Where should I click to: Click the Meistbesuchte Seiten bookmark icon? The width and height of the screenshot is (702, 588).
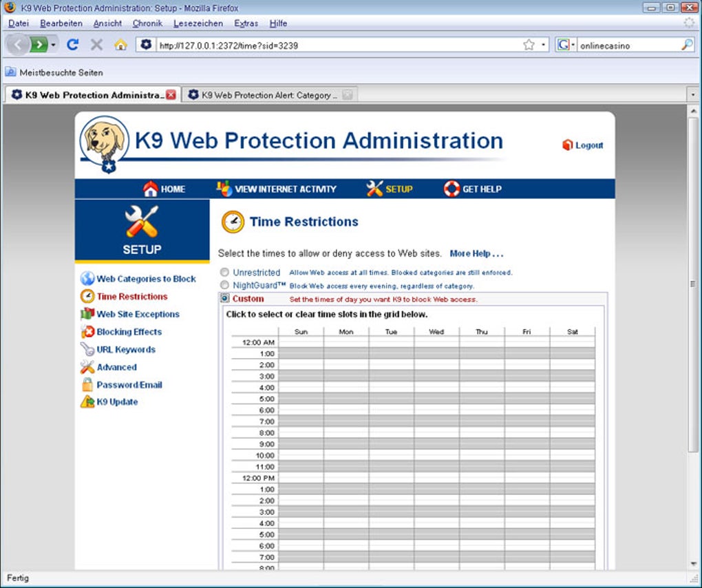pyautogui.click(x=10, y=72)
